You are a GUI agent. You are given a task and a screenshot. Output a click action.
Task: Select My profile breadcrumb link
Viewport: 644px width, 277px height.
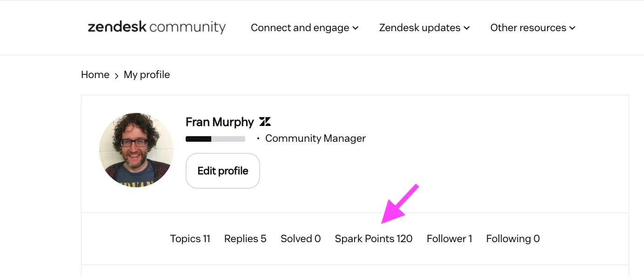(147, 74)
